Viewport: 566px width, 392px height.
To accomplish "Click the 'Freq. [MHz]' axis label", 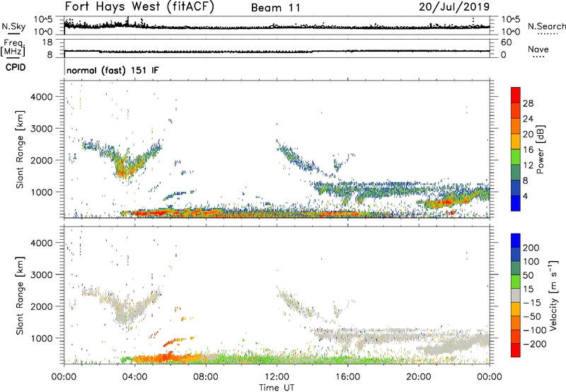I will point(13,48).
